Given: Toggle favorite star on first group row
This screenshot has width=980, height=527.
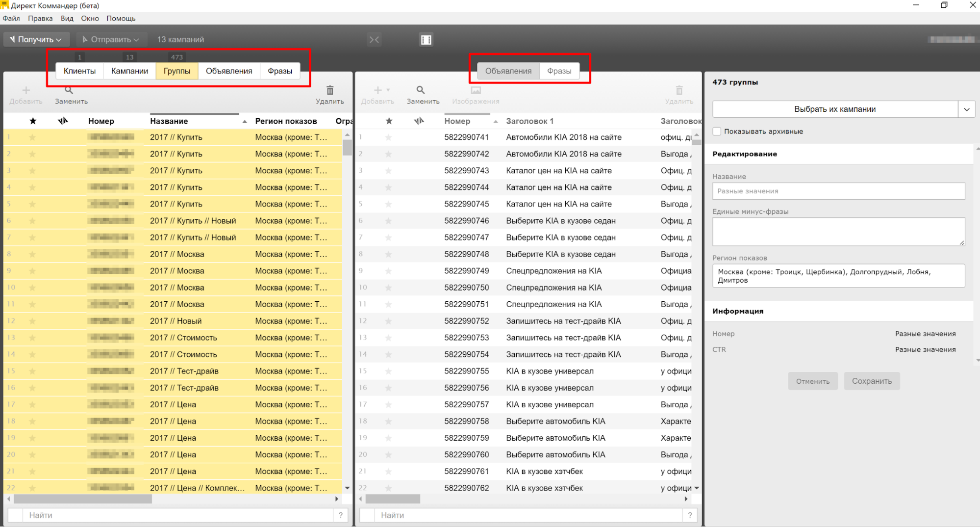Looking at the screenshot, I should pyautogui.click(x=32, y=137).
